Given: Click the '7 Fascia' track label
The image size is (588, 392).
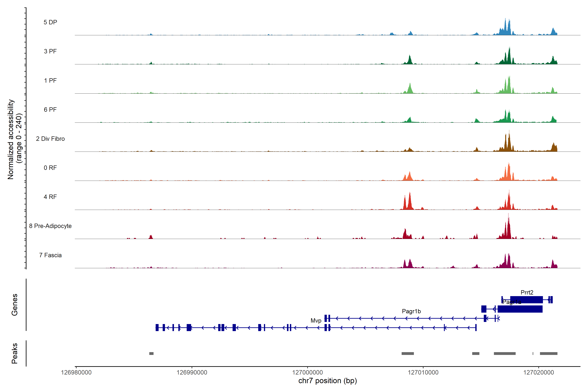Looking at the screenshot, I should coord(50,255).
